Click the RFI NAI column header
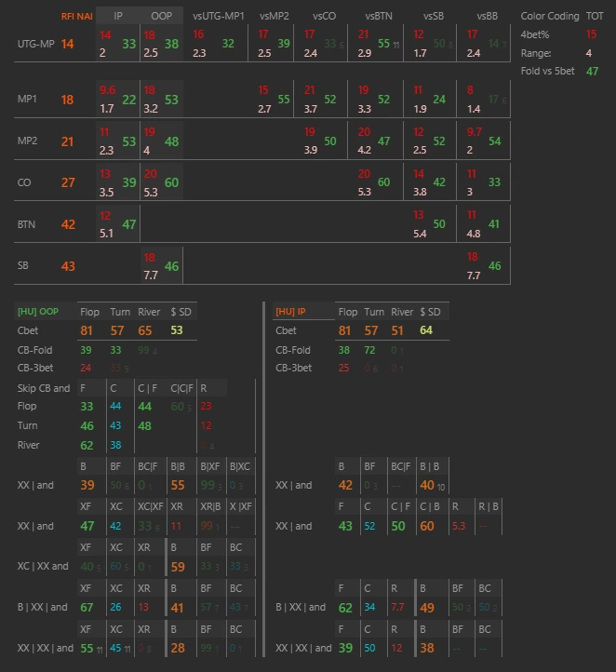Screen dimensions: 616x672 coord(76,16)
